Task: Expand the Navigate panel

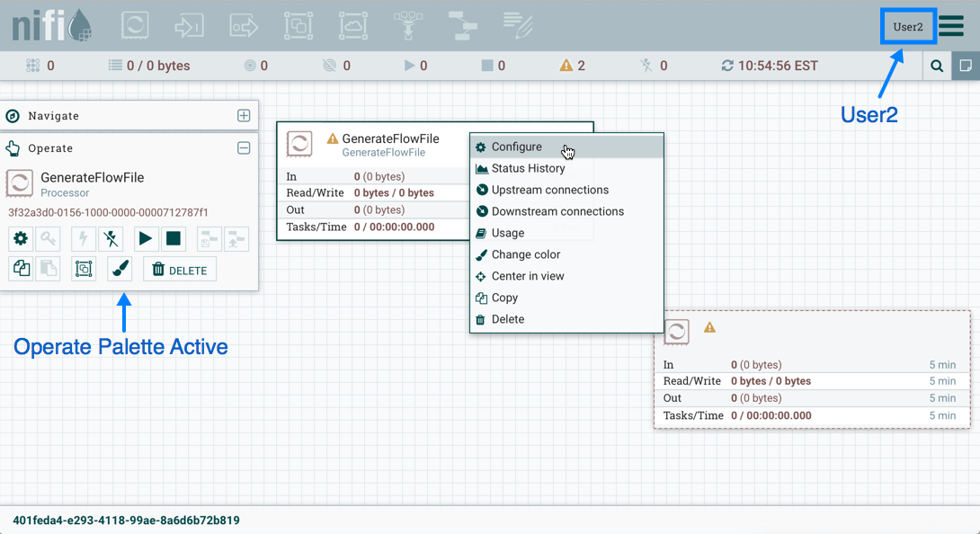Action: point(244,115)
